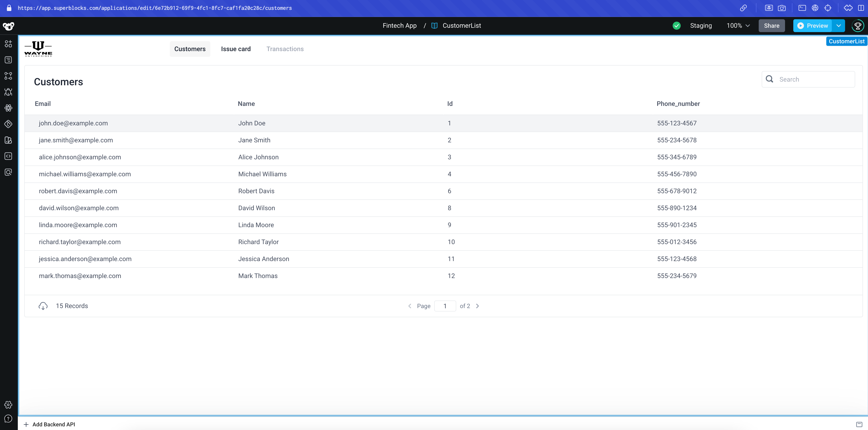Select the Transactions tab
The height and width of the screenshot is (430, 868).
285,49
